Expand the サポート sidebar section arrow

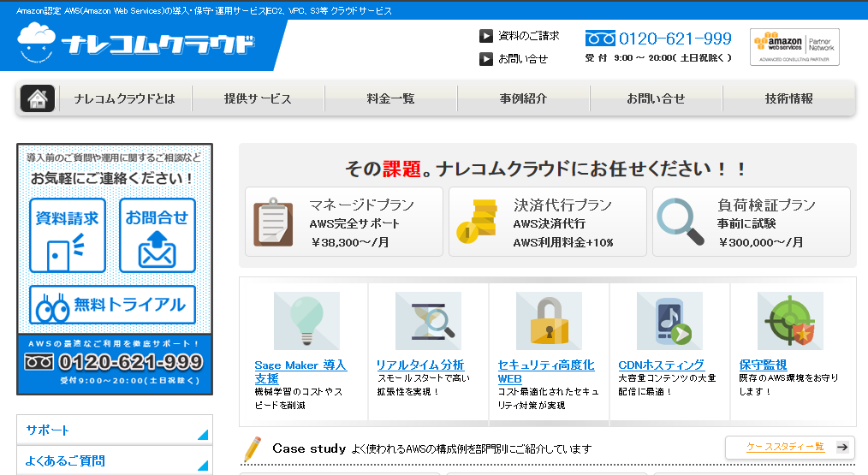[203, 435]
